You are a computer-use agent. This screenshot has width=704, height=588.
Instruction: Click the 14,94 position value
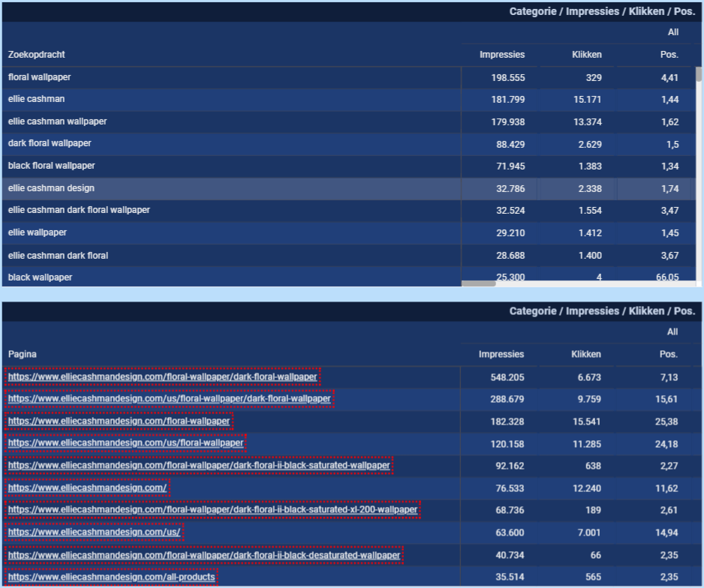(x=666, y=532)
